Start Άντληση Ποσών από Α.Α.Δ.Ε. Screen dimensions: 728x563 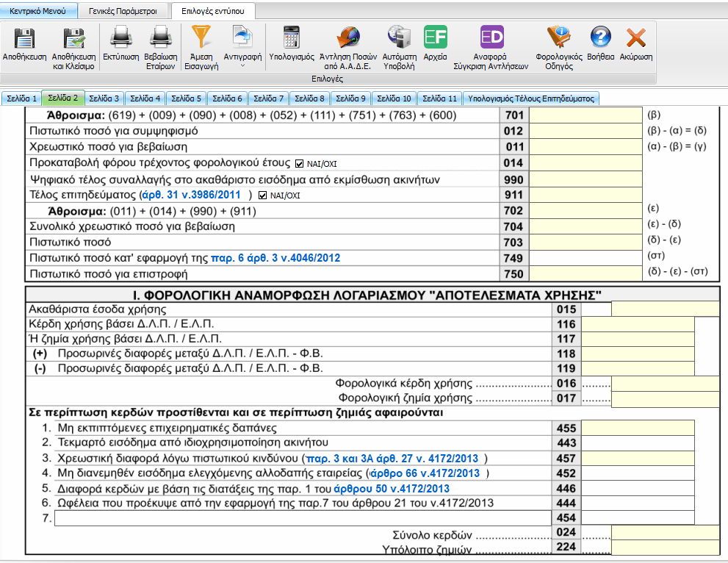click(x=347, y=38)
